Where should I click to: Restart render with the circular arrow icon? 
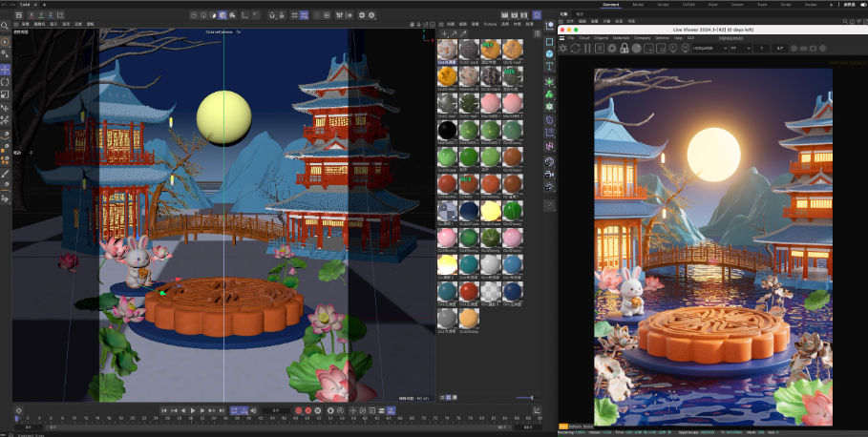pyautogui.click(x=576, y=48)
